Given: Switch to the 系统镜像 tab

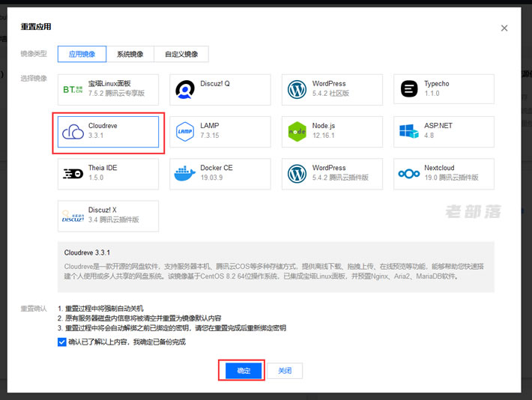Looking at the screenshot, I should point(130,54).
